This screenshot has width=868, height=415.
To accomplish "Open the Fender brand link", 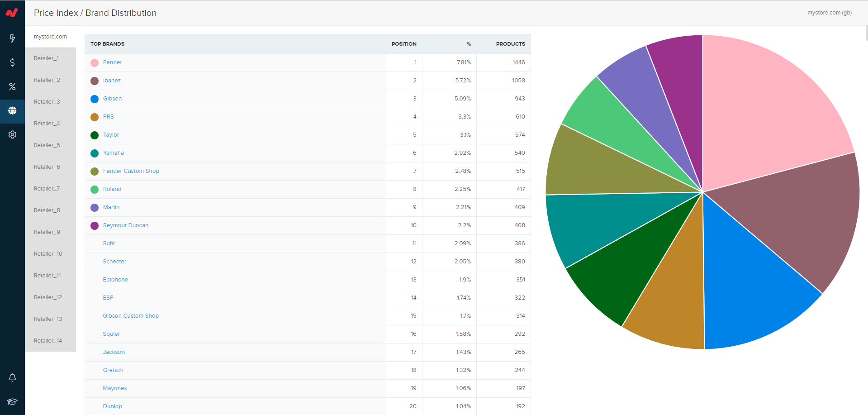I will [x=113, y=62].
